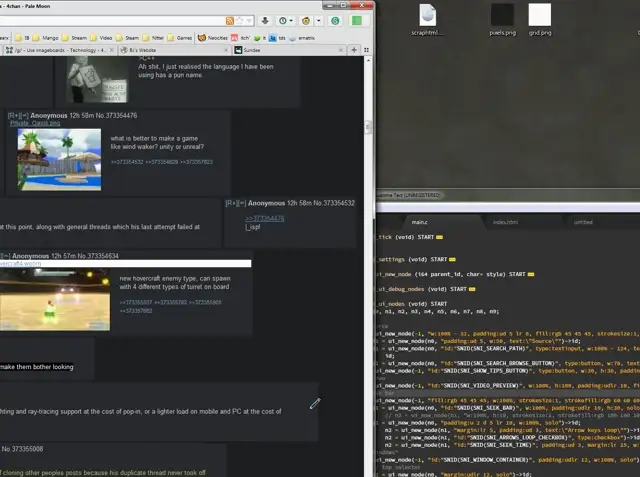Open the downloads arrow toolbar button
The width and height of the screenshot is (640, 477).
(265, 20)
